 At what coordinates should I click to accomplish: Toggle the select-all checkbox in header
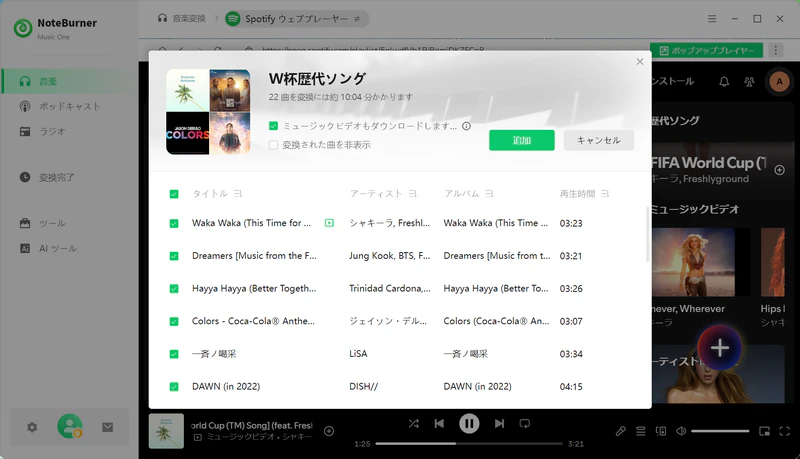click(x=174, y=194)
